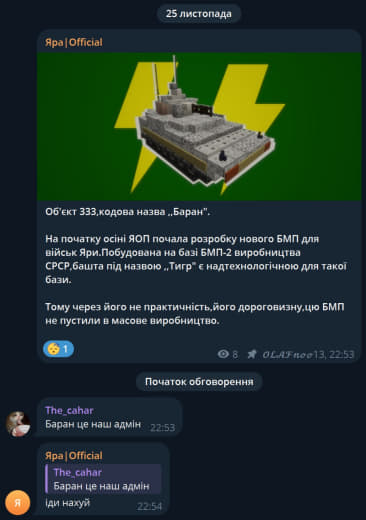Open The_cahar's round profile avatar
Screen dimensions: 366x520
click(18, 424)
